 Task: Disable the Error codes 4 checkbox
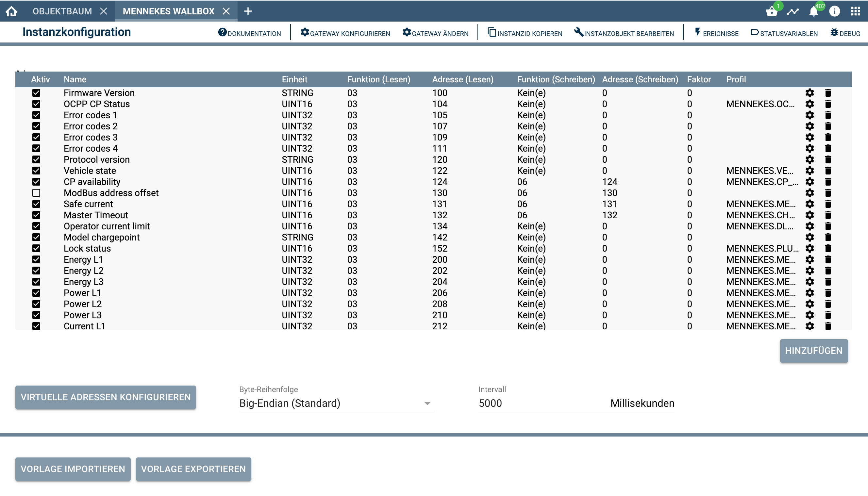pos(36,149)
